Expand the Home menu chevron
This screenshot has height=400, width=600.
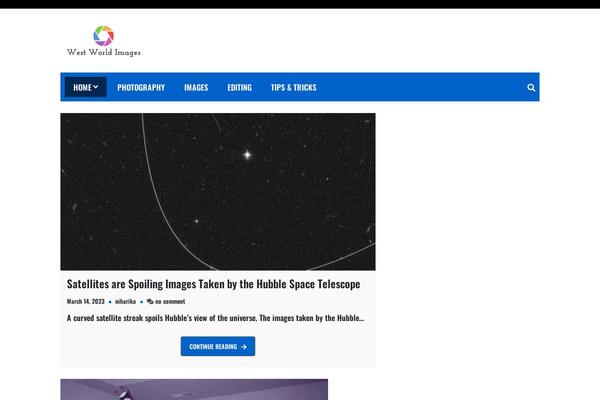tap(96, 87)
